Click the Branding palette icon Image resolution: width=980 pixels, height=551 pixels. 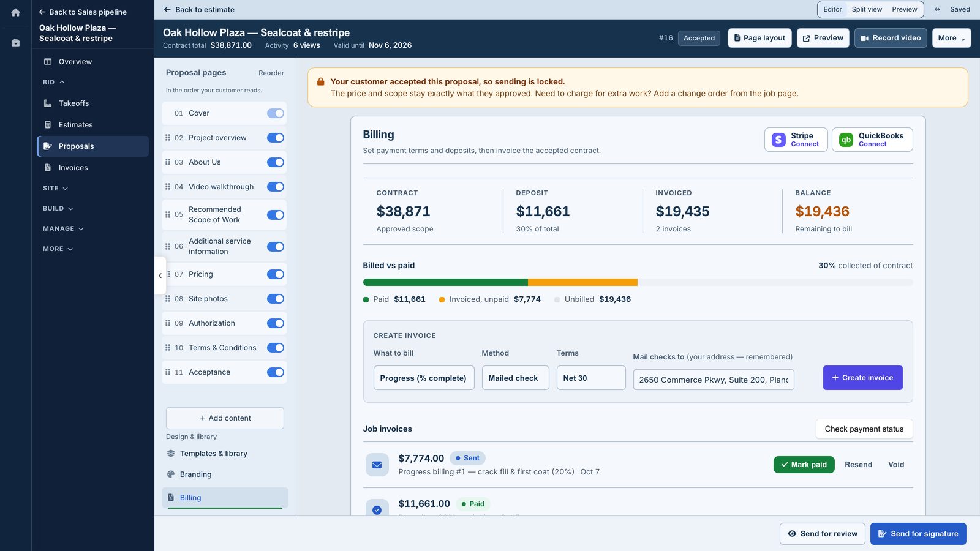point(171,474)
